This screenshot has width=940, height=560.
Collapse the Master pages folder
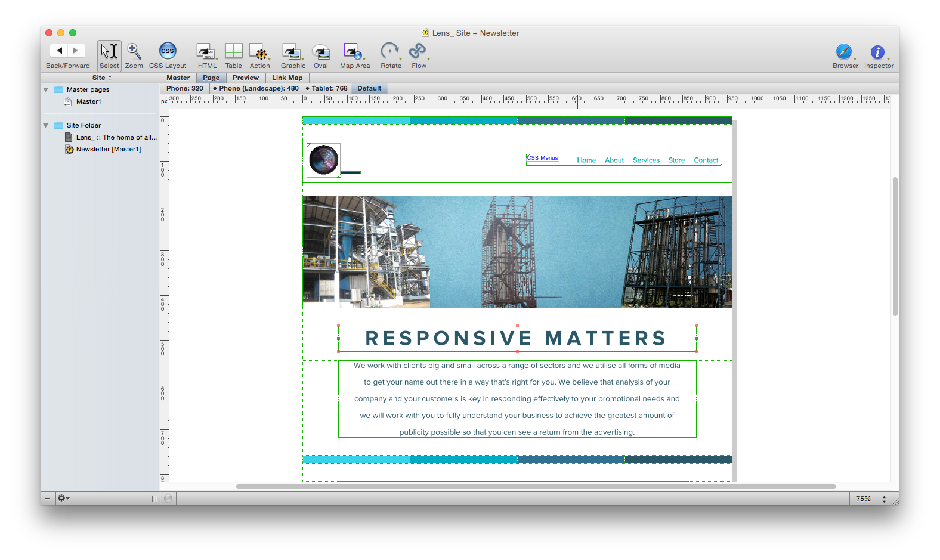tap(46, 90)
